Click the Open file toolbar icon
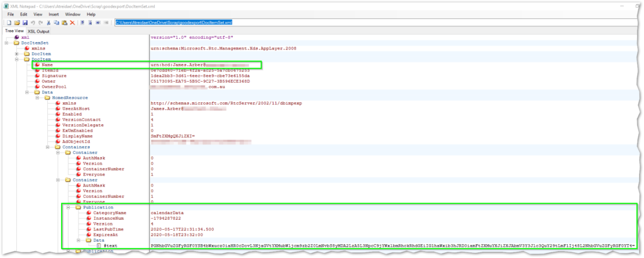This screenshot has height=258, width=644. click(x=17, y=23)
